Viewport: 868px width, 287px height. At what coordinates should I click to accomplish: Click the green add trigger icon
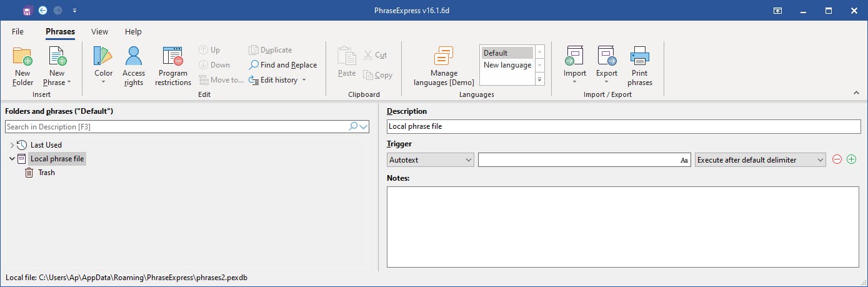tap(851, 160)
